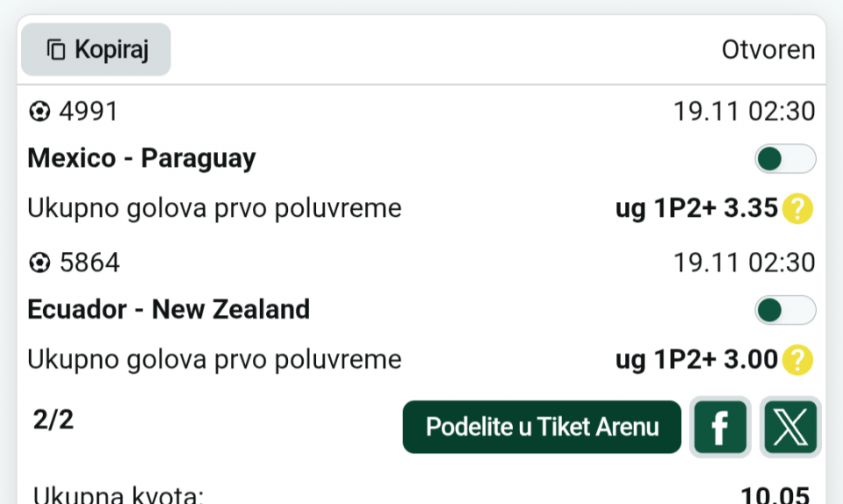Click the Kopiraj copy button
Image resolution: width=843 pixels, height=504 pixels.
96,49
